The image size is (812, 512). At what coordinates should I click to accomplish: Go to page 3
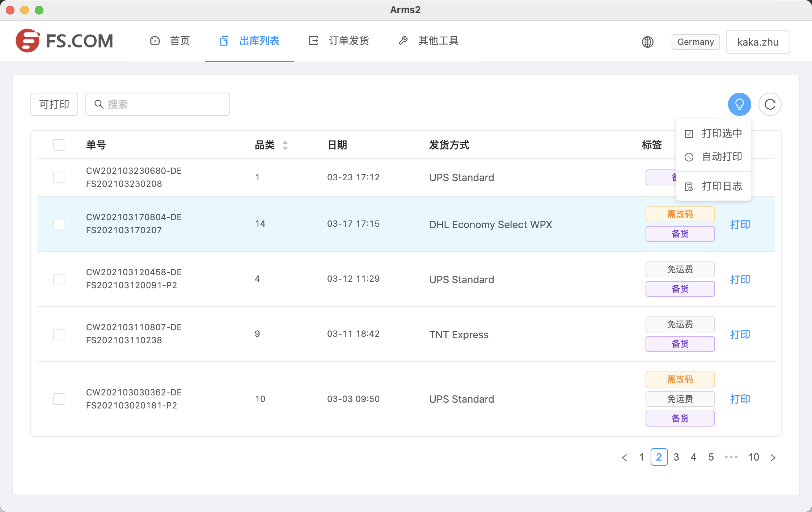click(x=676, y=457)
